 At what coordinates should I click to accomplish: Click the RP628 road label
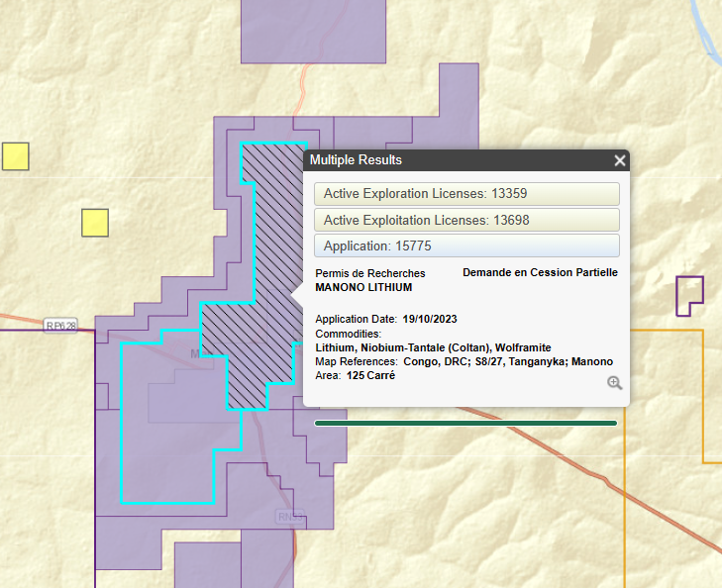point(60,326)
